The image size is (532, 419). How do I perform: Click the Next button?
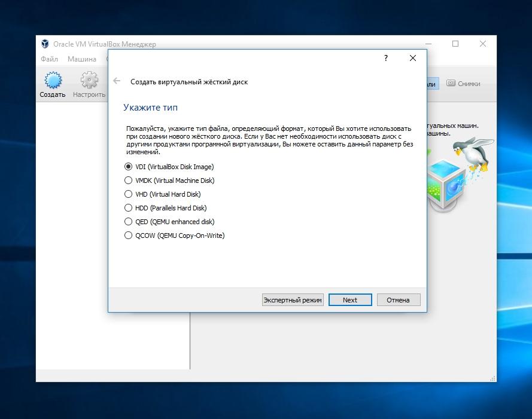click(x=350, y=300)
